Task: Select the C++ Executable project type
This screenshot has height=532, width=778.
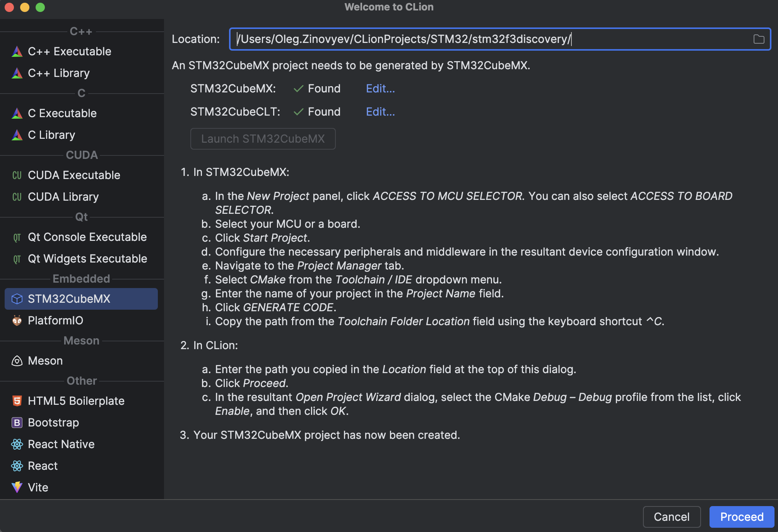Action: tap(70, 51)
